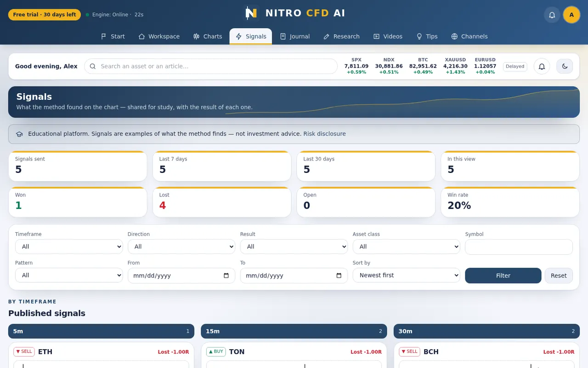The width and height of the screenshot is (588, 368).
Task: Open the Risk disclosure link
Action: 324,134
